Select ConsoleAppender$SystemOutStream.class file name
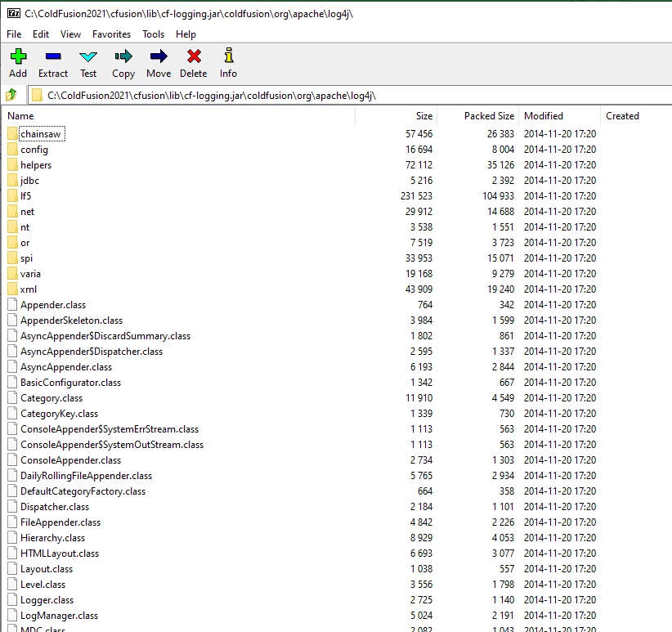Image resolution: width=672 pixels, height=632 pixels. pos(112,445)
